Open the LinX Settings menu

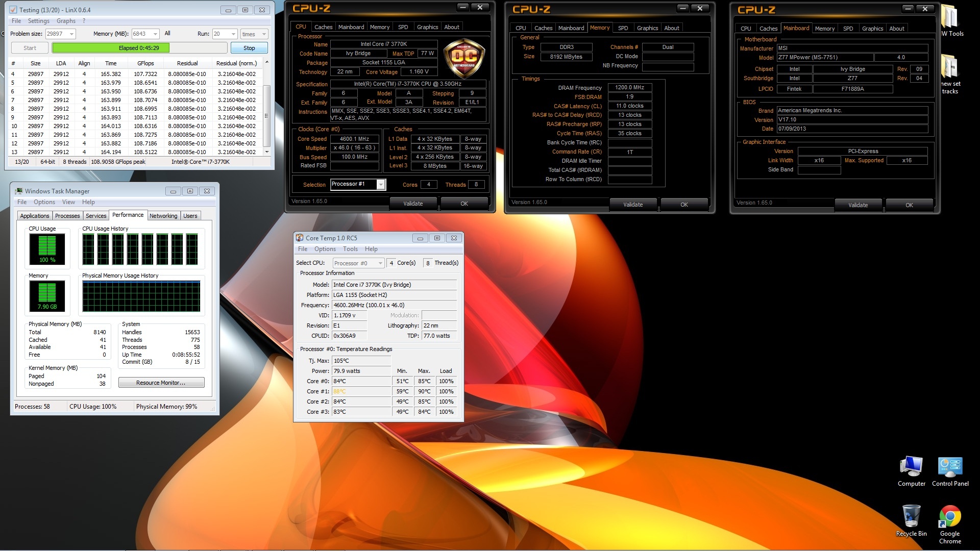39,21
